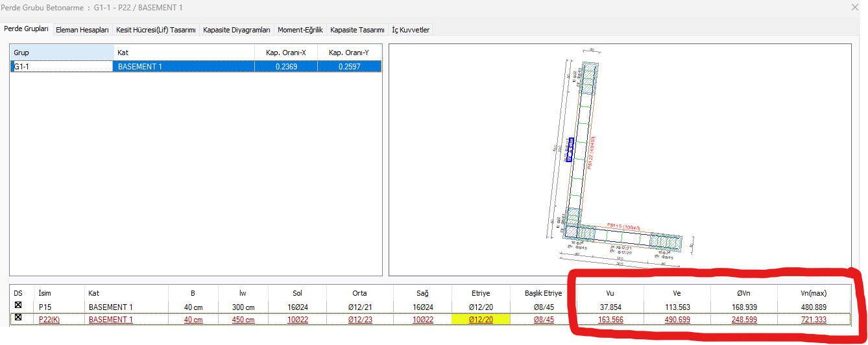
Task: Click the Grup column header
Action: point(62,52)
